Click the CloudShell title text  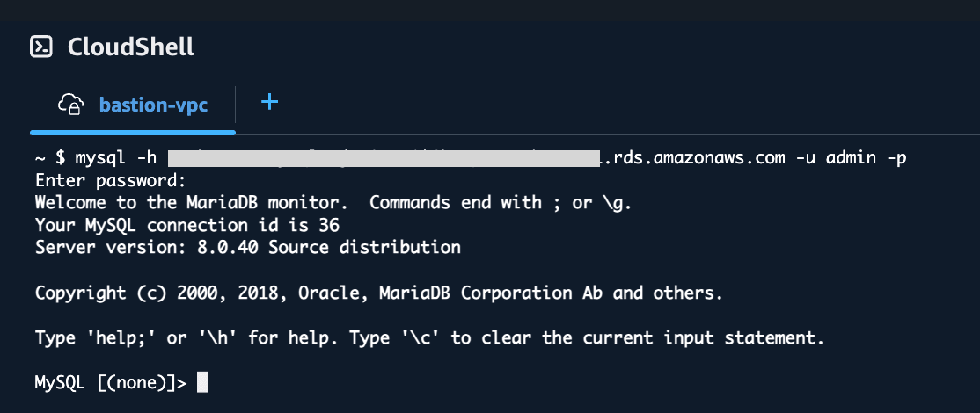(130, 47)
